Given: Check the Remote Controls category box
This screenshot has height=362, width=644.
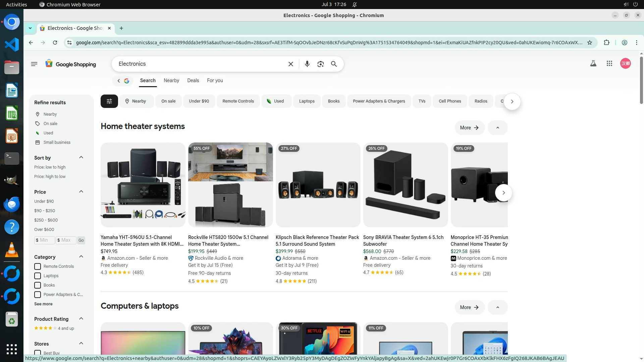Looking at the screenshot, I should point(38,266).
